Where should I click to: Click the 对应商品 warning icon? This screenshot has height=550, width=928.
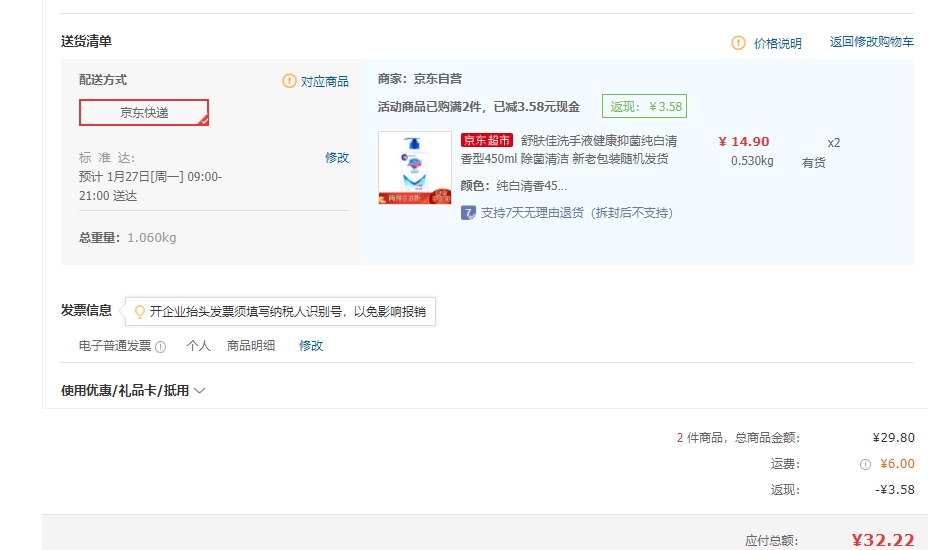click(289, 81)
